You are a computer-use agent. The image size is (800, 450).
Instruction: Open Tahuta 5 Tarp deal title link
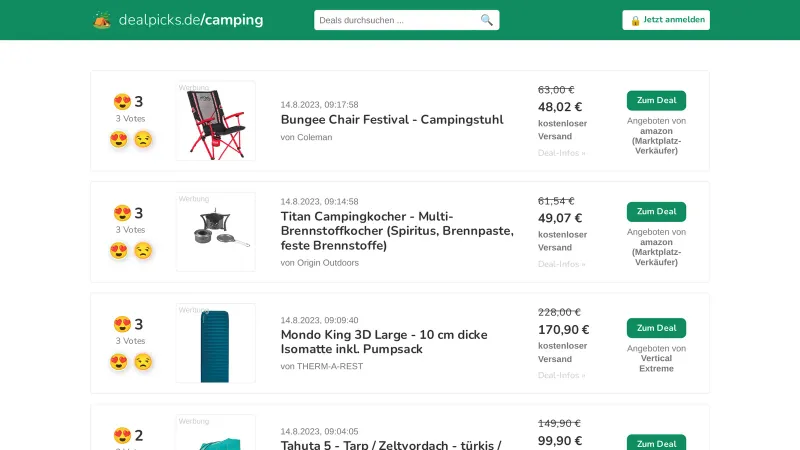[x=391, y=445]
